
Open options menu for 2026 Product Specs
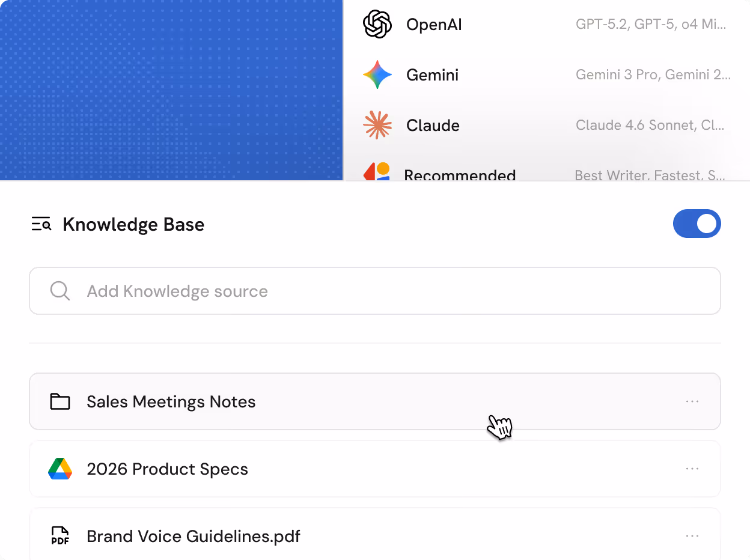pos(692,469)
